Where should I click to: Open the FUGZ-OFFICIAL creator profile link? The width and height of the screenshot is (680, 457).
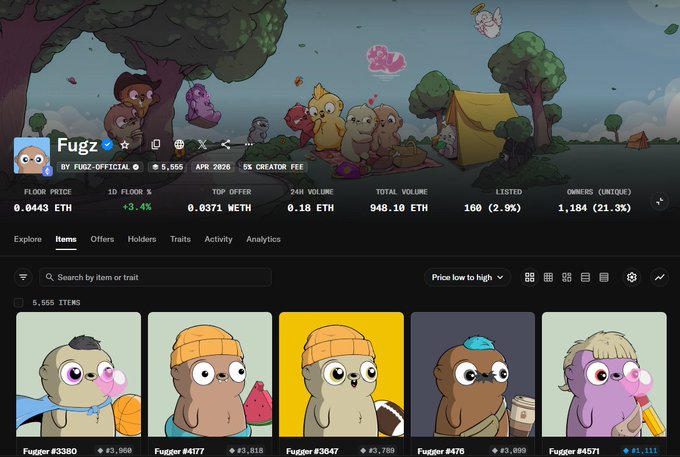point(100,167)
